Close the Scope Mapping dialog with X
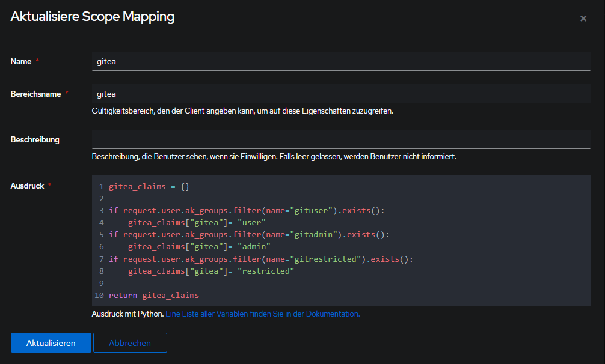Viewport: 605px width, 364px height. (x=583, y=19)
